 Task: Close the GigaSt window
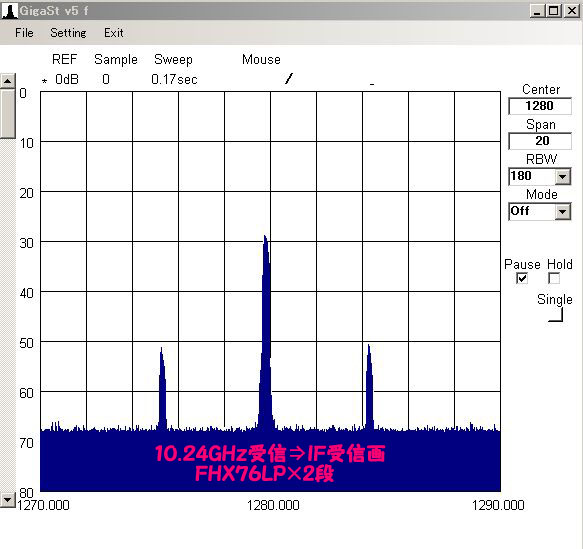click(x=572, y=11)
